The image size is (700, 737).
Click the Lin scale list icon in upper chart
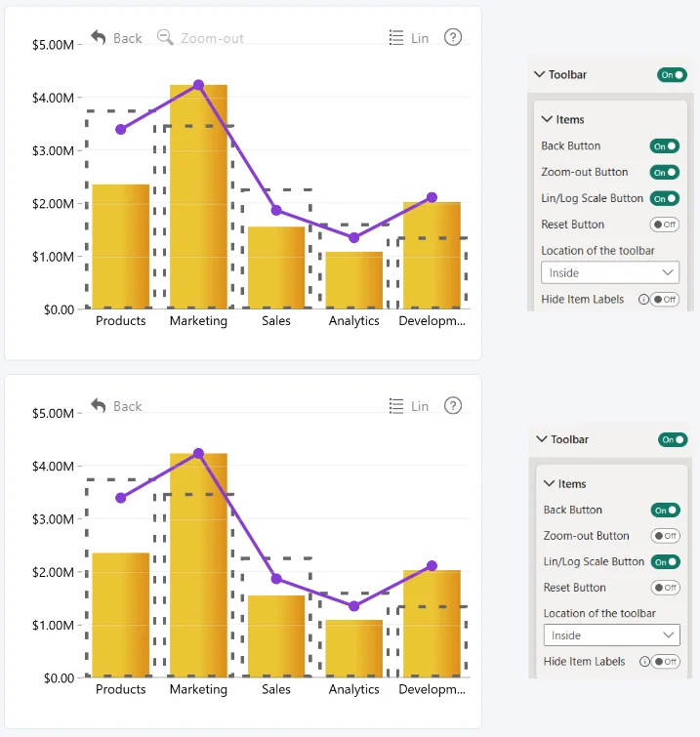396,38
